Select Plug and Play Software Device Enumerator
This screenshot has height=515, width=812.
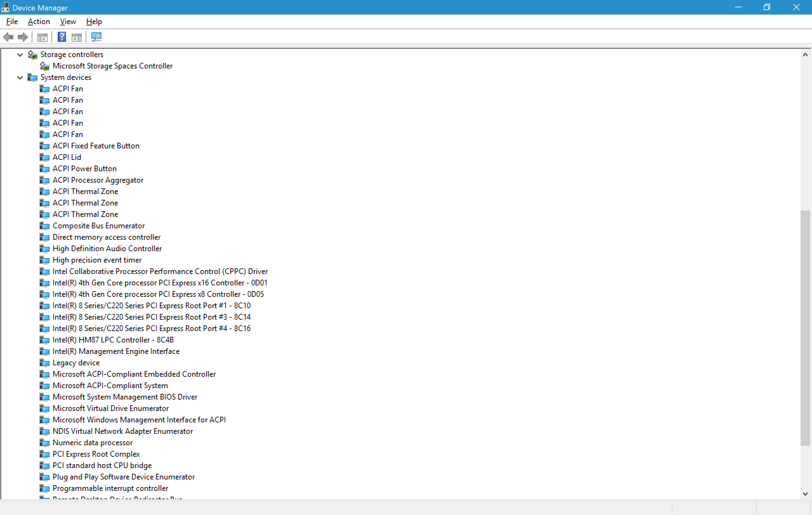pos(124,477)
